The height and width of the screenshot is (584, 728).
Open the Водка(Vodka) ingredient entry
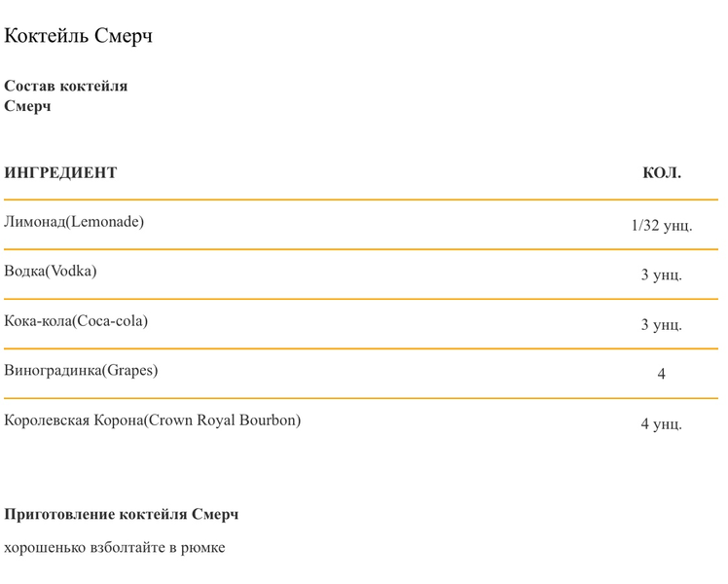(51, 272)
